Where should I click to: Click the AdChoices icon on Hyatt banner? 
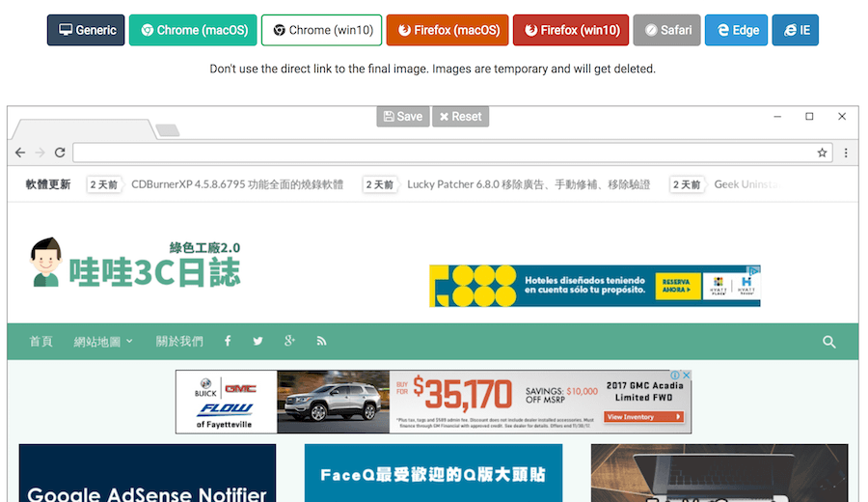pos(754,270)
